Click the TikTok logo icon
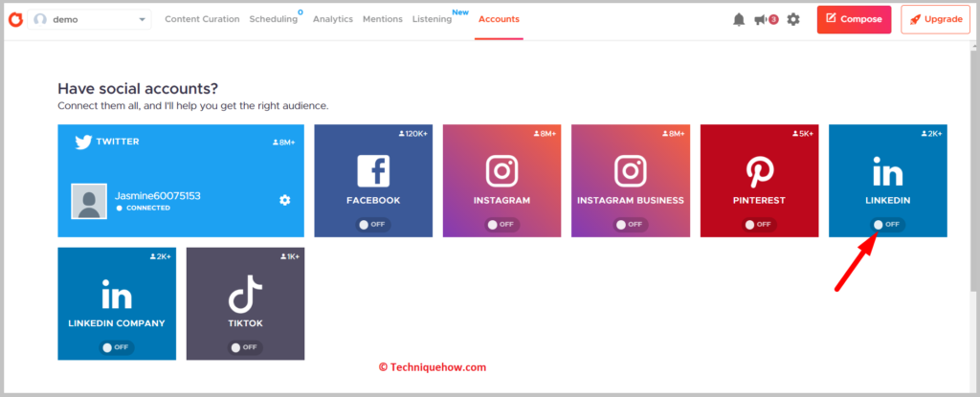This screenshot has width=980, height=397. [245, 295]
